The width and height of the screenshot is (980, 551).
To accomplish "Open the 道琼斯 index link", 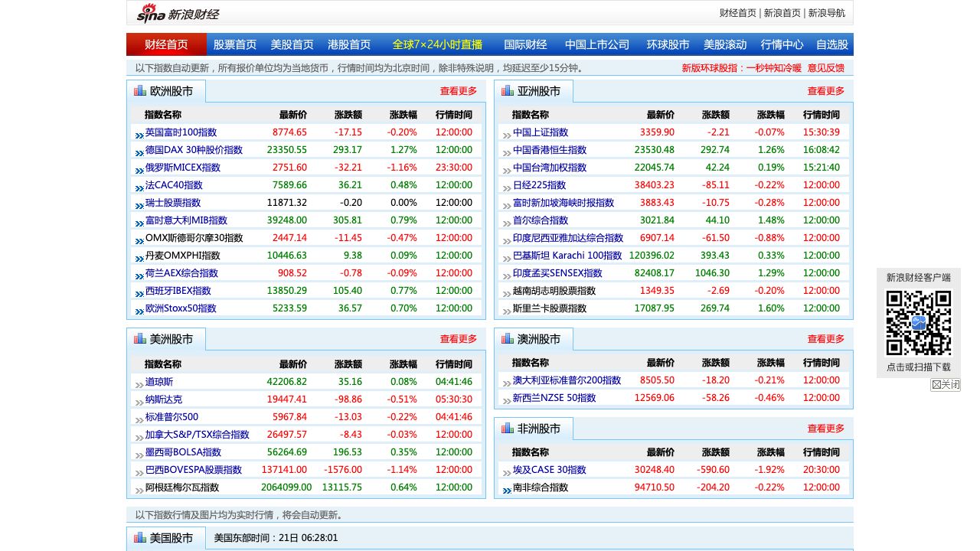I will pyautogui.click(x=159, y=382).
